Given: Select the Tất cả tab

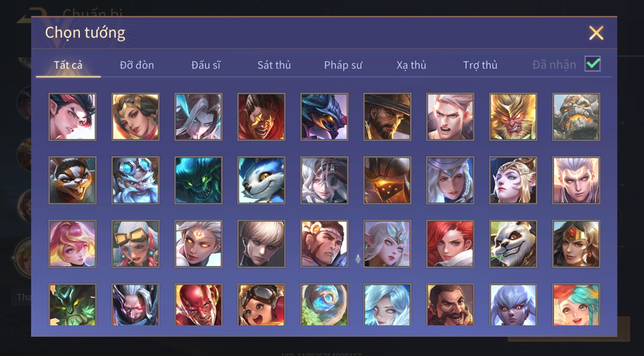Looking at the screenshot, I should (x=68, y=65).
